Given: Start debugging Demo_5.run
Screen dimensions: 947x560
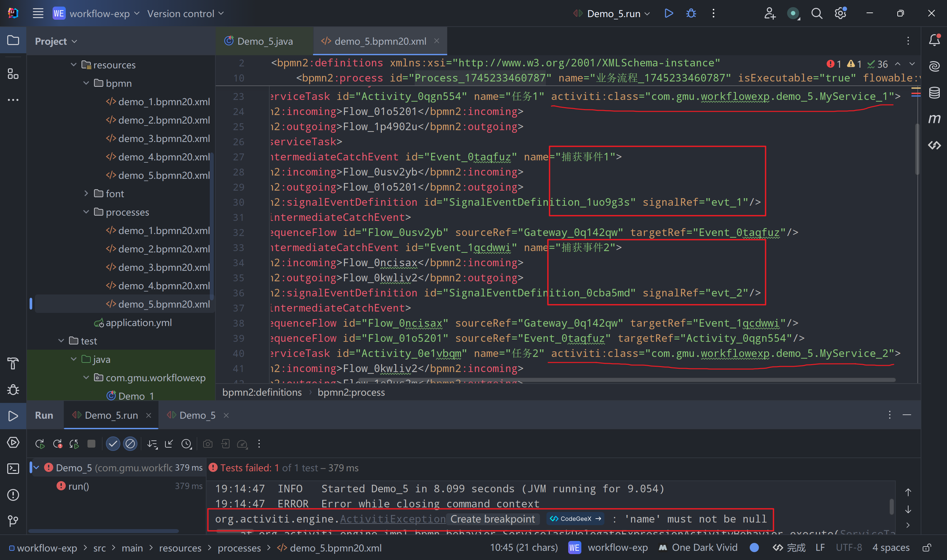Looking at the screenshot, I should tap(691, 13).
